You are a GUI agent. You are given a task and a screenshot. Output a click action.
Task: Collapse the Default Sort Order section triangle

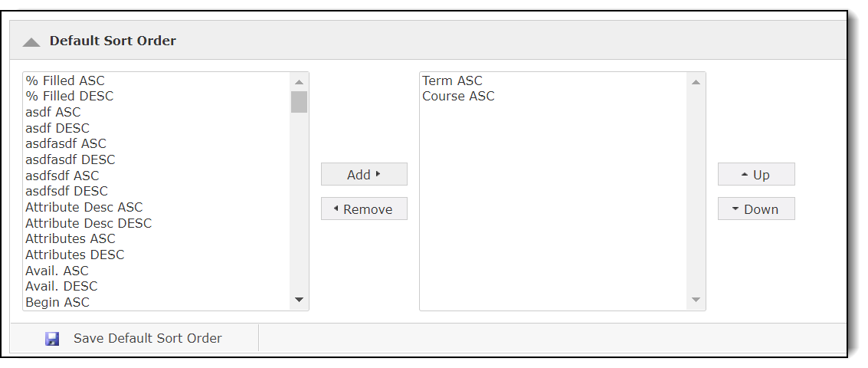[31, 42]
